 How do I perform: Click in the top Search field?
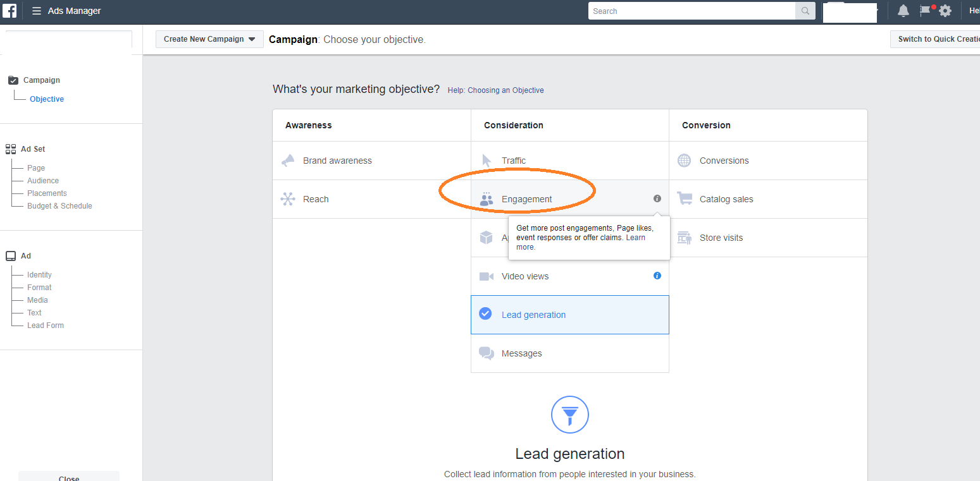coord(692,11)
